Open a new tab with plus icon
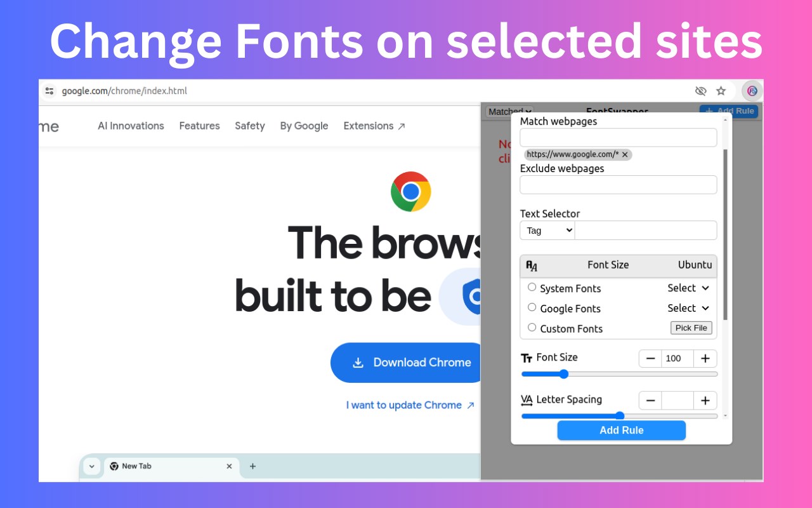Image resolution: width=812 pixels, height=508 pixels. tap(252, 466)
